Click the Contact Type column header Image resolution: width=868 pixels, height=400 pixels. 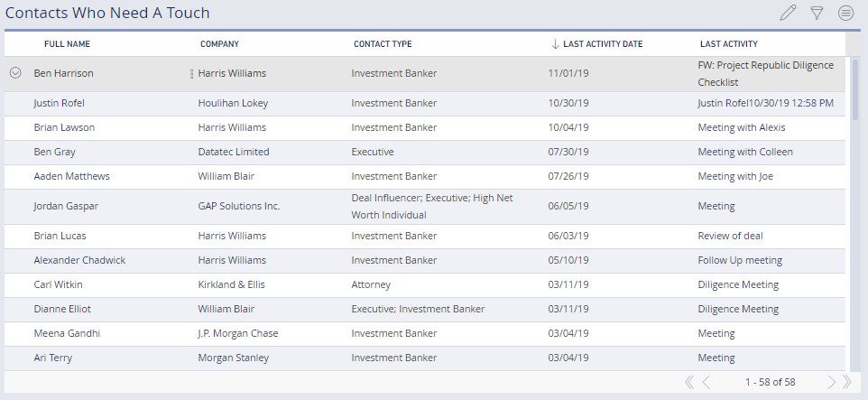click(x=383, y=44)
